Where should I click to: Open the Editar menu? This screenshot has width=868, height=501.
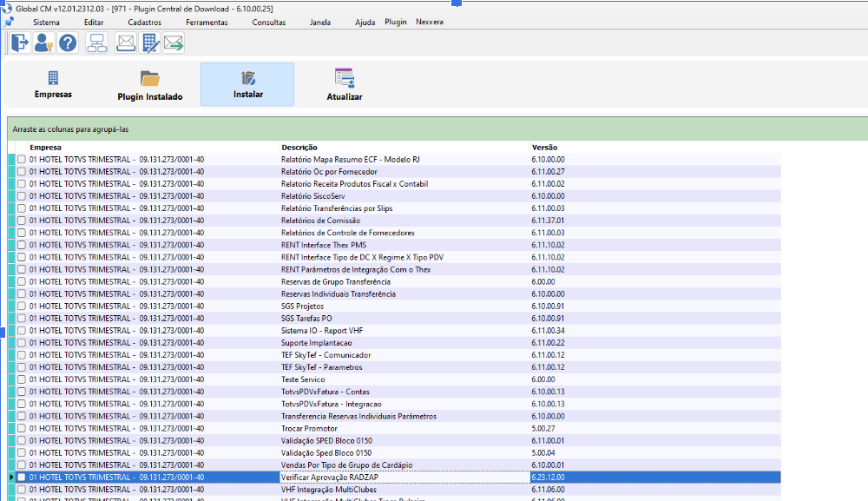[x=94, y=23]
